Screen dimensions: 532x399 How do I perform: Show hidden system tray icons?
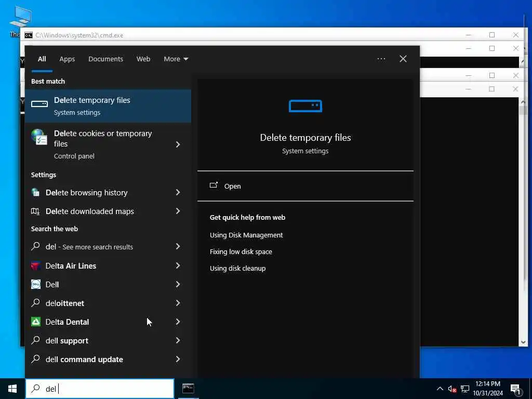[x=440, y=389]
